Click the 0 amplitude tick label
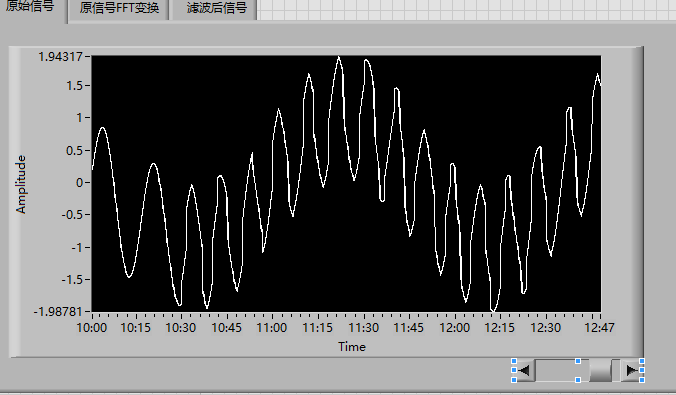The image size is (676, 395). point(80,183)
